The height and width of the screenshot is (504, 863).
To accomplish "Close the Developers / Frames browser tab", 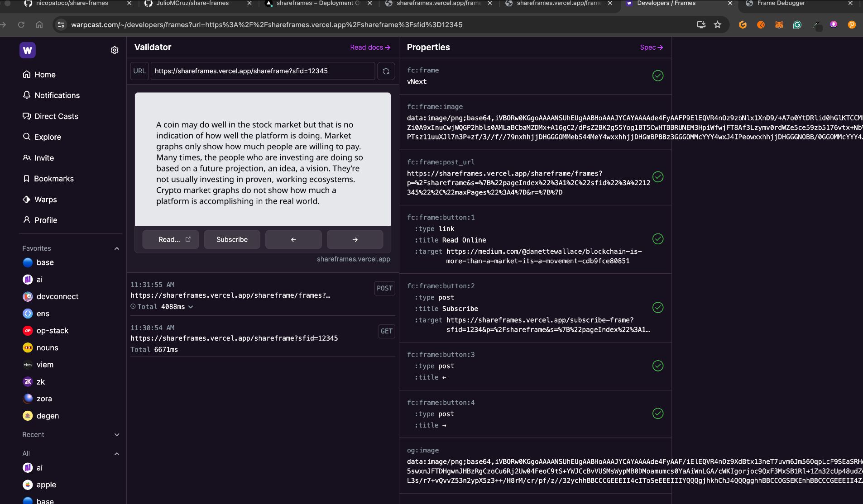I will pyautogui.click(x=730, y=3).
